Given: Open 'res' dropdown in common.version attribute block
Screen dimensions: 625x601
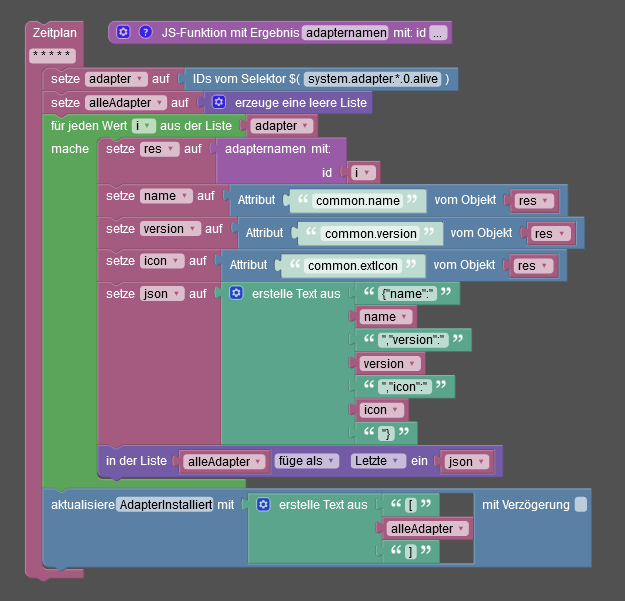Looking at the screenshot, I should point(550,234).
